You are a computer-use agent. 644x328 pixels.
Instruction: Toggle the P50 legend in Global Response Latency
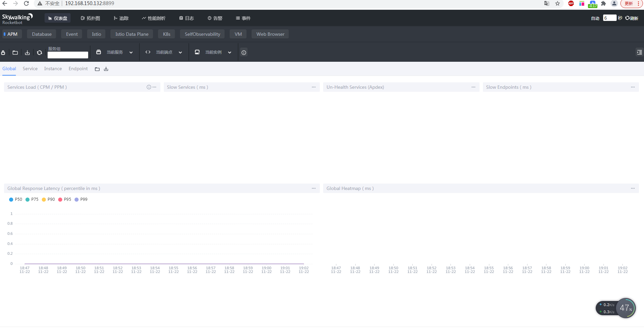[x=16, y=199]
